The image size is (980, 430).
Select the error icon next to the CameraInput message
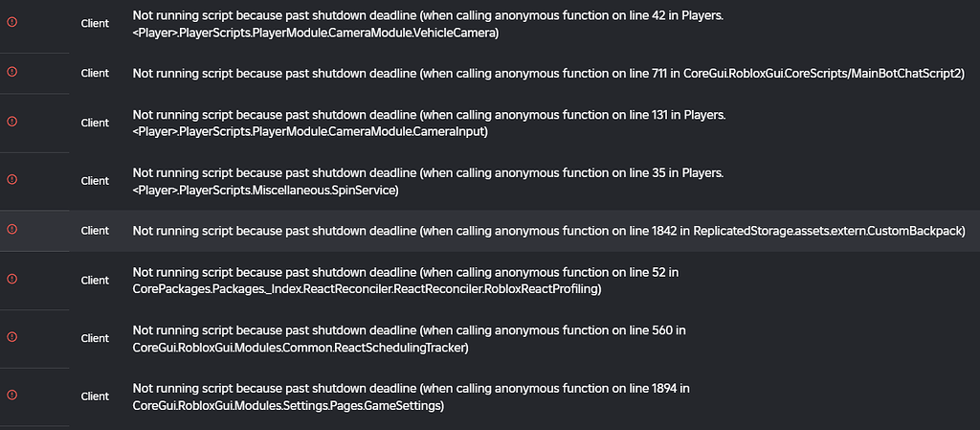12,121
